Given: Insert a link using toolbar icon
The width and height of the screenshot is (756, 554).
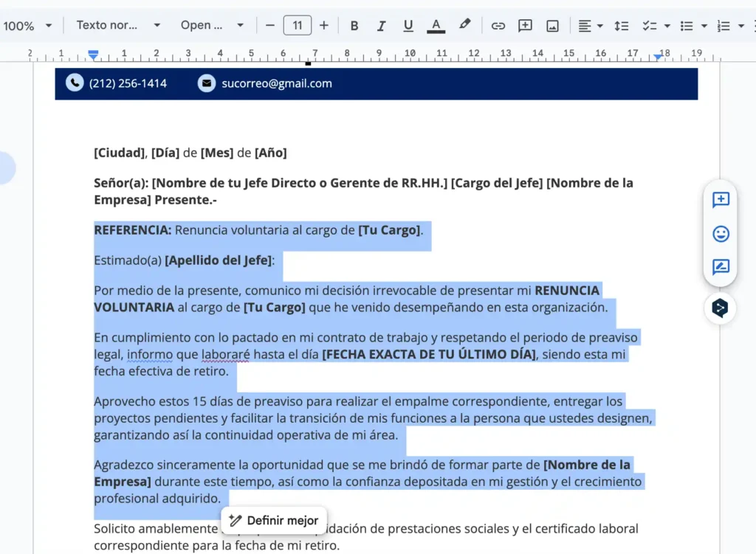Looking at the screenshot, I should tap(498, 26).
